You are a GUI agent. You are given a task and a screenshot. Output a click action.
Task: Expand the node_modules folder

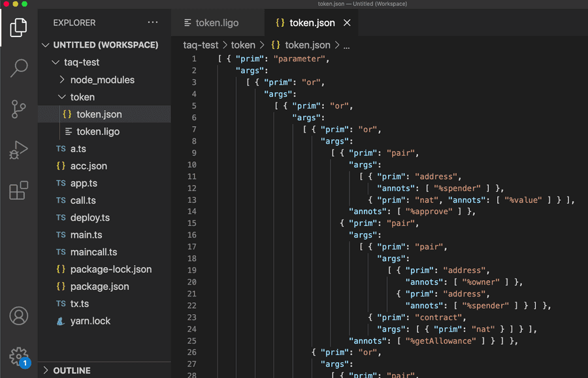pyautogui.click(x=102, y=80)
